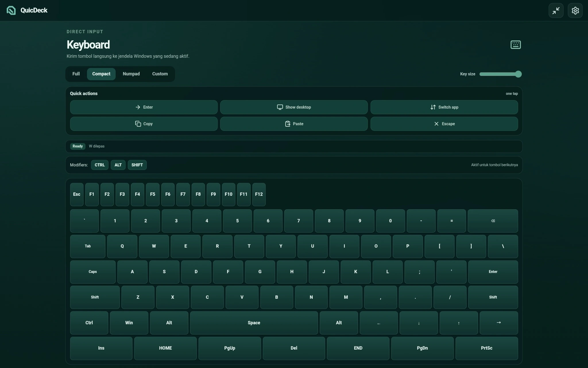Tap the F5 function key
Image resolution: width=588 pixels, height=368 pixels.
152,194
